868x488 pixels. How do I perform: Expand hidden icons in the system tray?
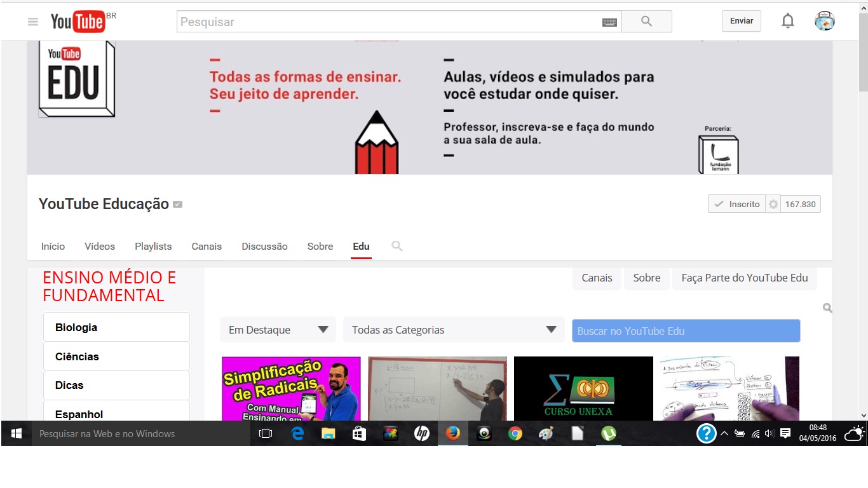[x=724, y=434]
